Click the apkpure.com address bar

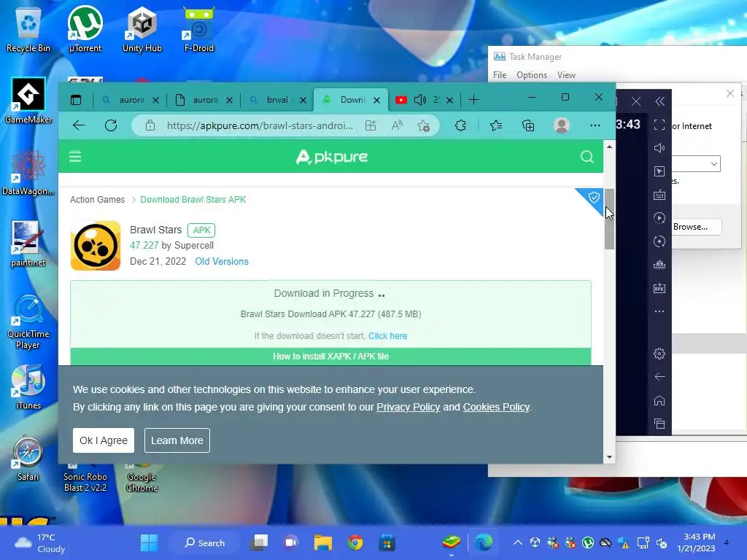260,125
